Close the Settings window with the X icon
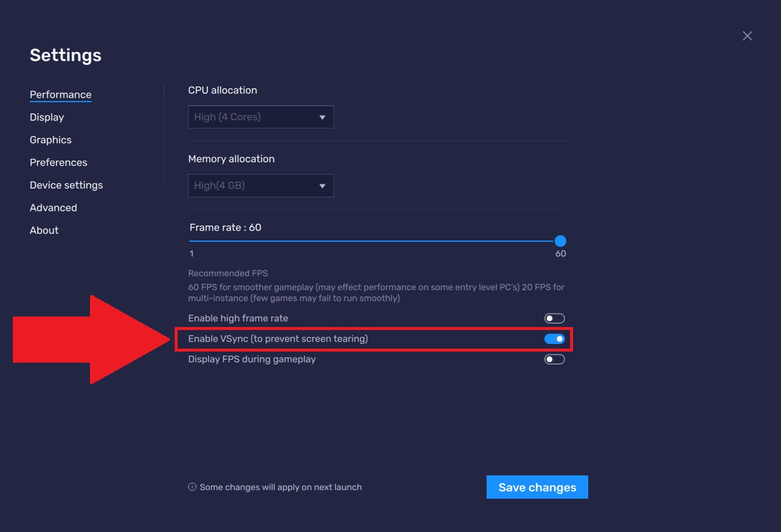Viewport: 781px width, 532px height. click(x=747, y=36)
